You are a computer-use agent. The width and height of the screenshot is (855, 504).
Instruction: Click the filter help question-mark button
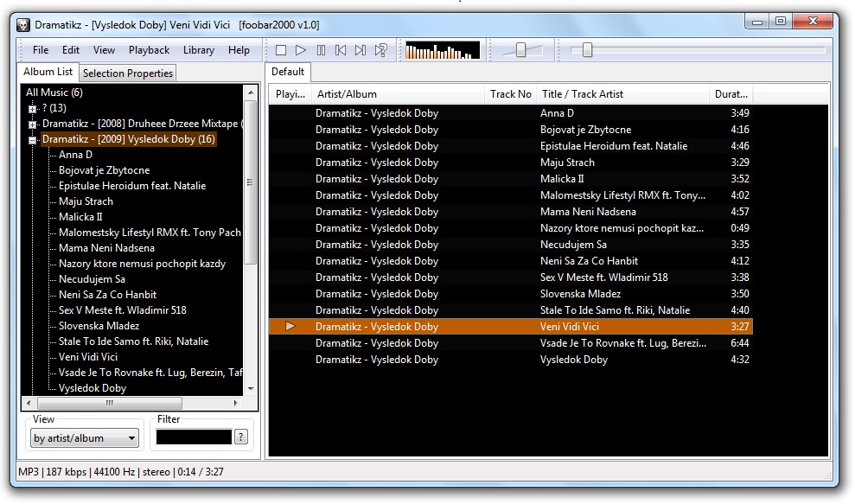(241, 437)
